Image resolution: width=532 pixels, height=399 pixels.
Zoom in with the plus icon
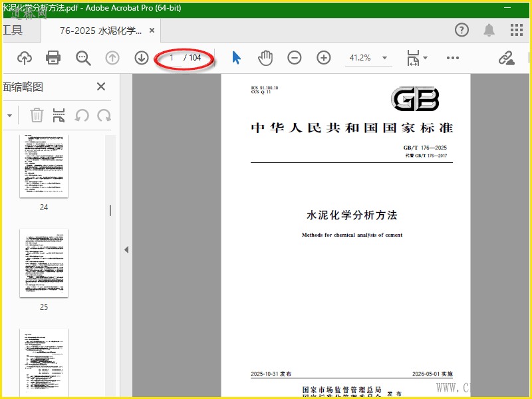point(324,58)
